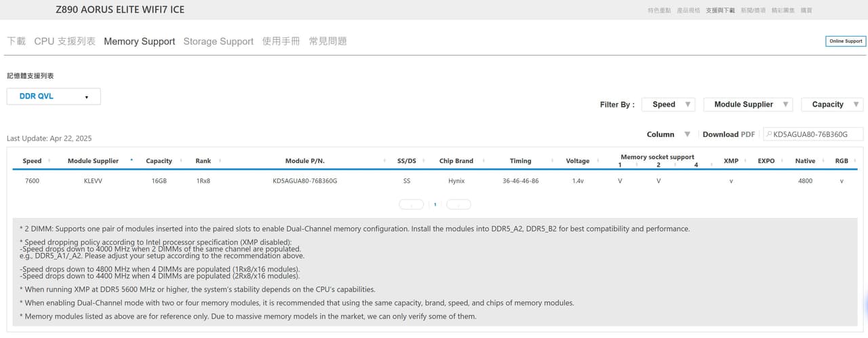
Task: Sort table by Voltage column header
Action: 578,161
